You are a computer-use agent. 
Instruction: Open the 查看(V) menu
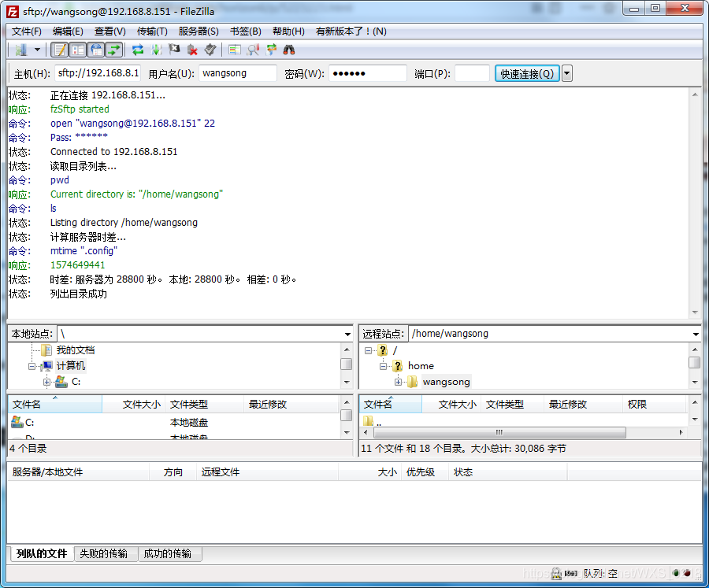110,31
